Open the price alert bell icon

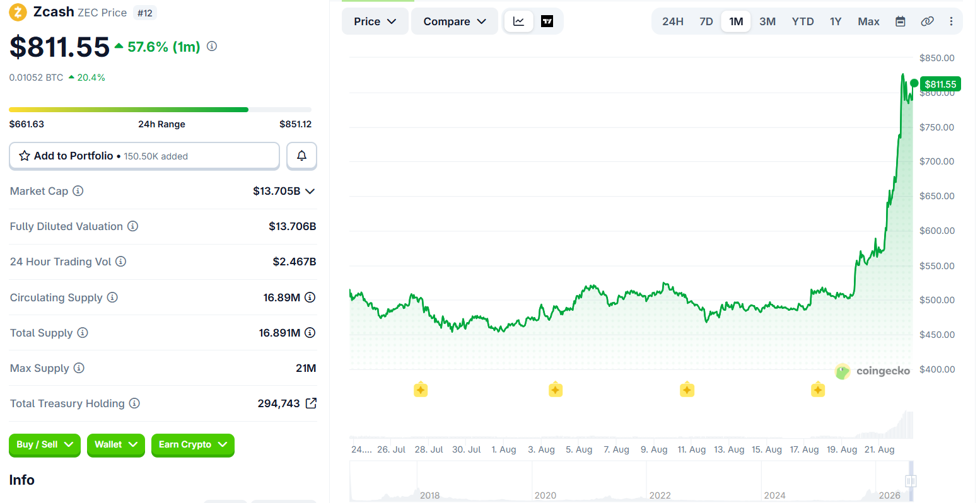point(301,156)
